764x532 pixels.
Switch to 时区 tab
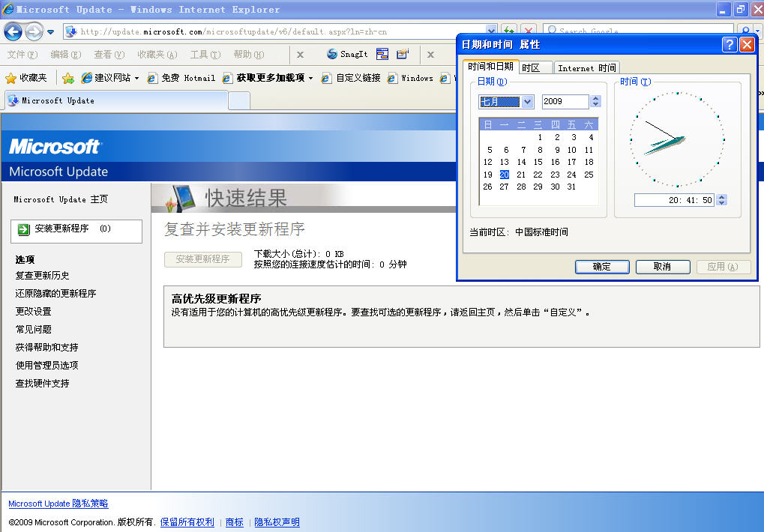(x=535, y=67)
